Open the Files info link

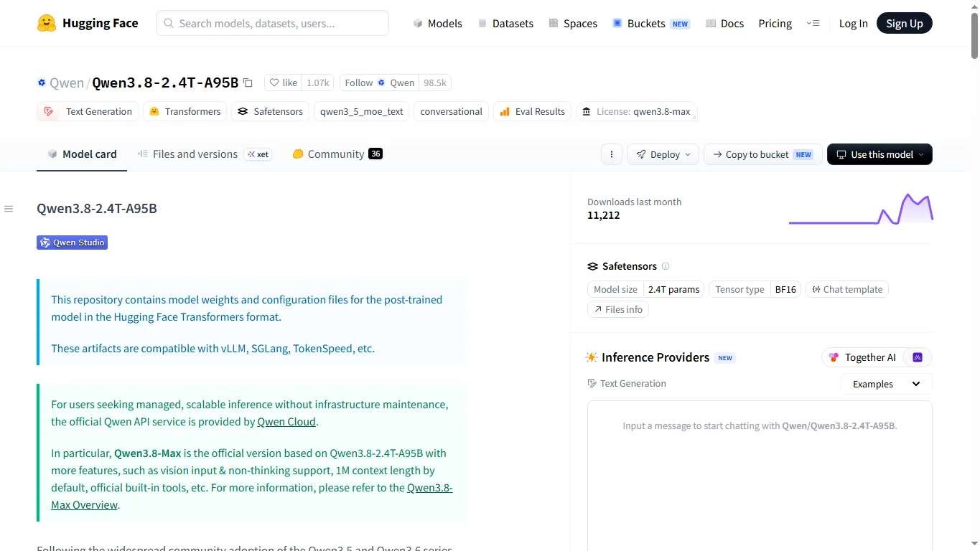(618, 309)
